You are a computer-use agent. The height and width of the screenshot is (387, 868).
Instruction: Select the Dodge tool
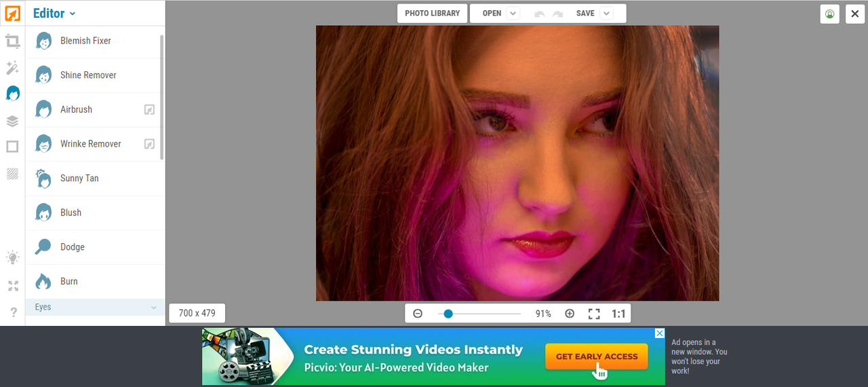(95, 247)
